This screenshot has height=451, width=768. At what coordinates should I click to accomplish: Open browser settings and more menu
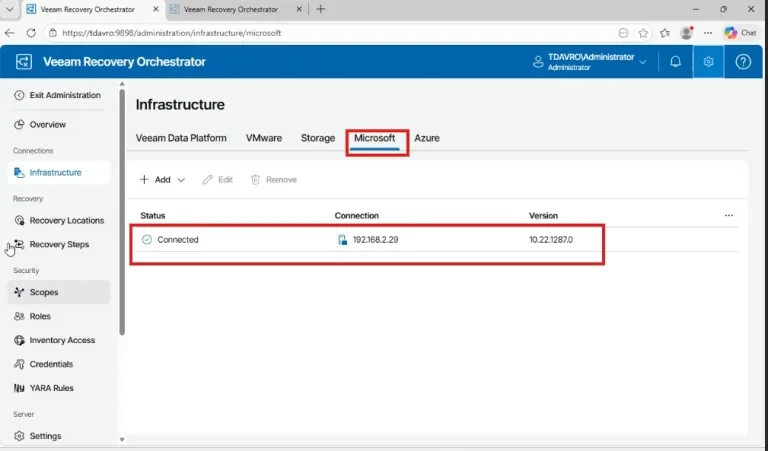click(708, 33)
